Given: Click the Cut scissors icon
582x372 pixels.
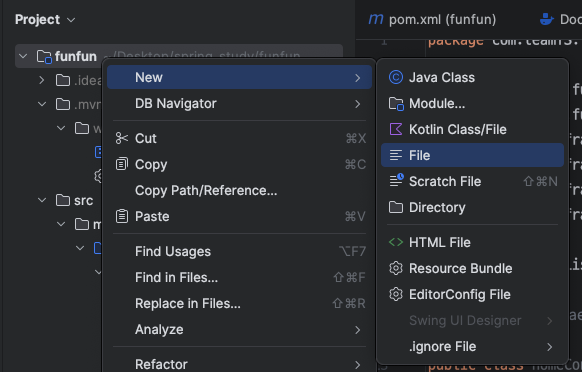Looking at the screenshot, I should coord(122,138).
